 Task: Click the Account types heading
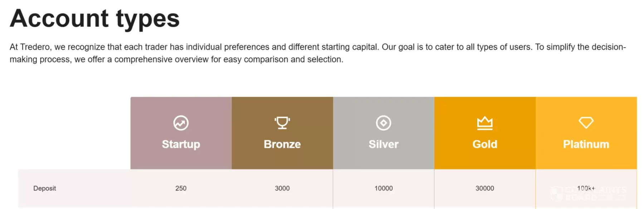[x=95, y=19]
